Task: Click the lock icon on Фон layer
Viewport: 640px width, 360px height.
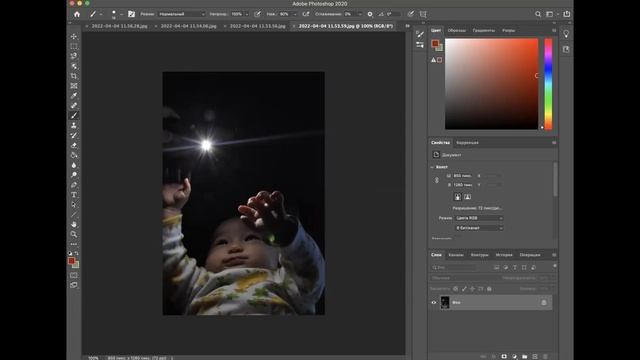Action: click(544, 302)
